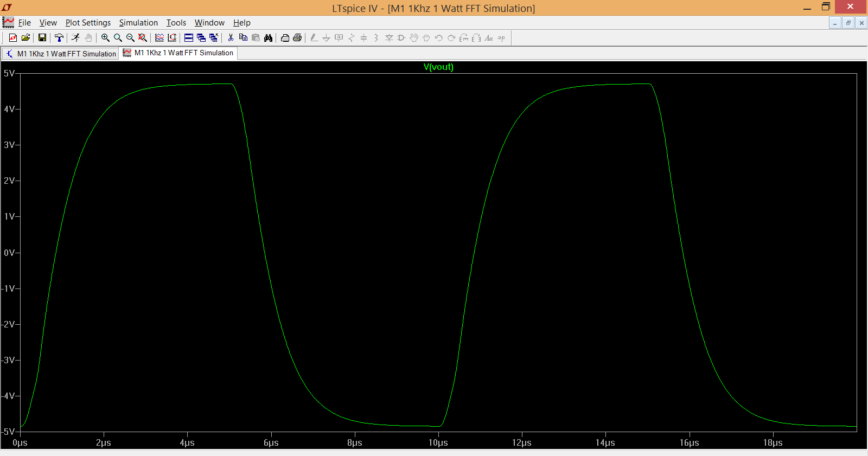Switch to the schematic tab M1 1Khz
This screenshot has width=868, height=456.
pyautogui.click(x=60, y=54)
